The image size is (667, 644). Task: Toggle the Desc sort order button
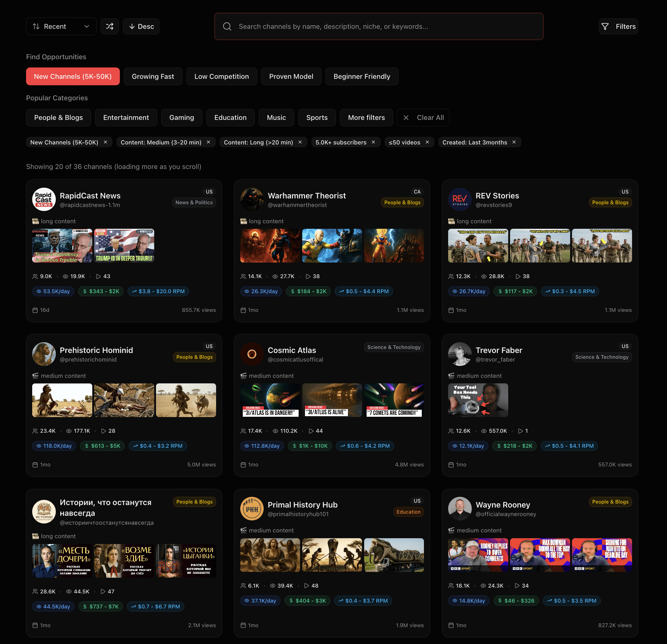point(141,26)
